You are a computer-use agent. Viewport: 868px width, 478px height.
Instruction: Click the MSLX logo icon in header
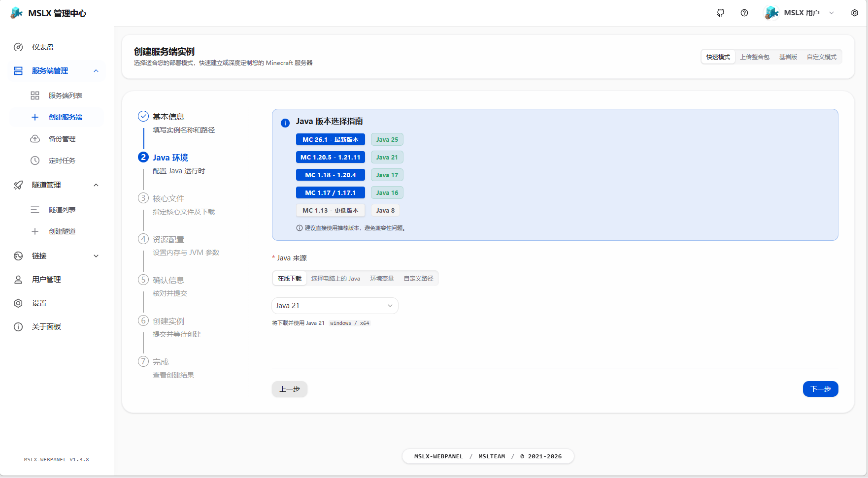17,13
